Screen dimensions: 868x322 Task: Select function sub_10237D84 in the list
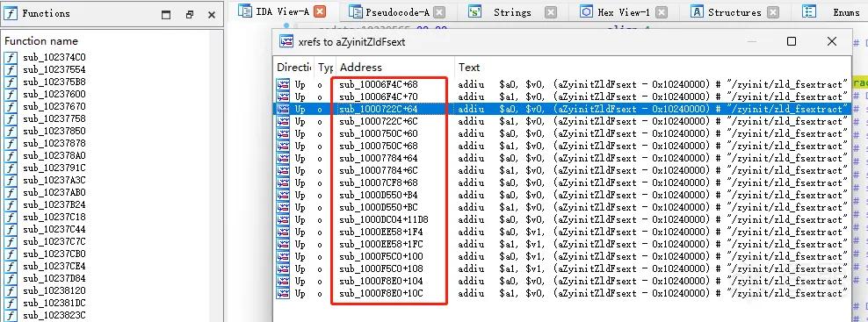pos(54,278)
